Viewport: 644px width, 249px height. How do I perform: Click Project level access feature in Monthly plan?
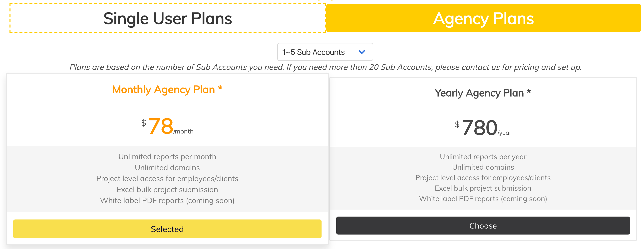click(x=167, y=178)
